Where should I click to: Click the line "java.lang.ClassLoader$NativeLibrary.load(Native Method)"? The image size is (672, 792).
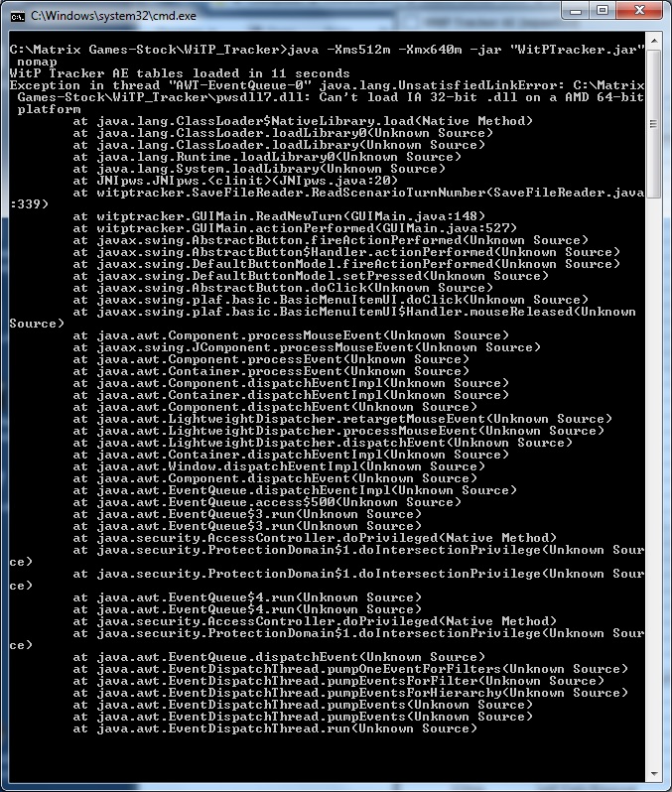[303, 121]
